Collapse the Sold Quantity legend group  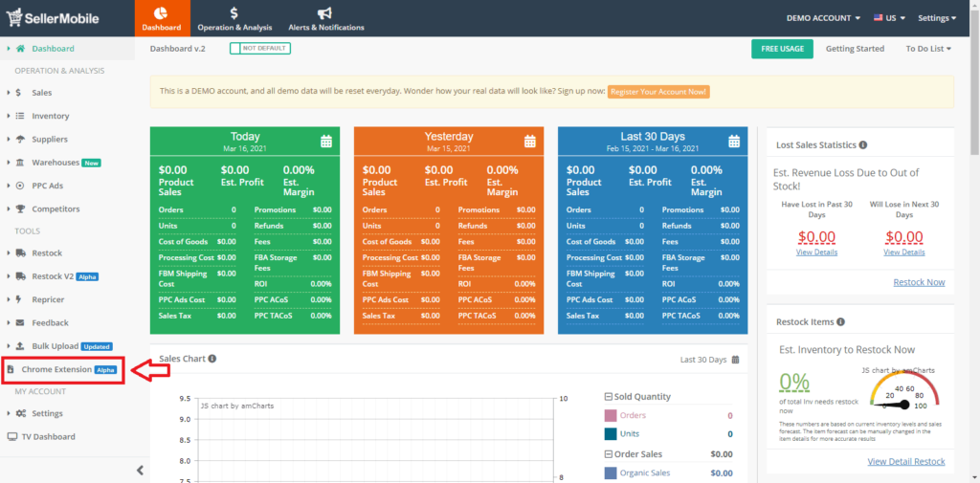(x=608, y=397)
